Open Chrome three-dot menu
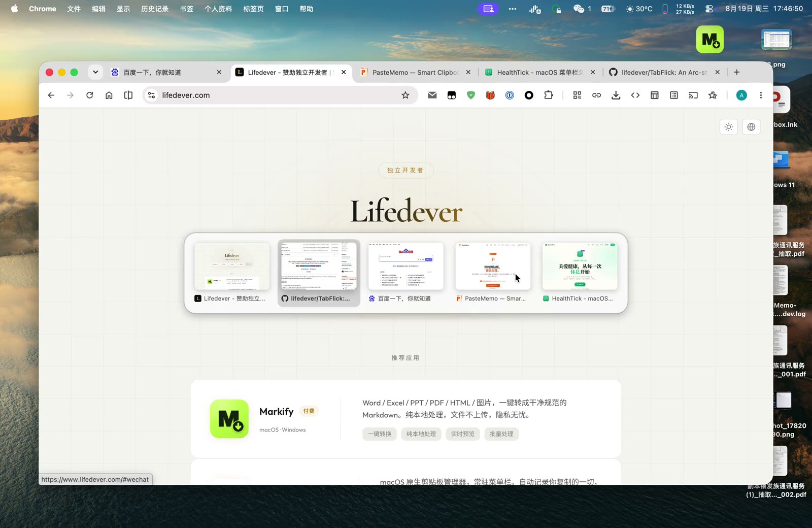Image resolution: width=812 pixels, height=528 pixels. (760, 95)
